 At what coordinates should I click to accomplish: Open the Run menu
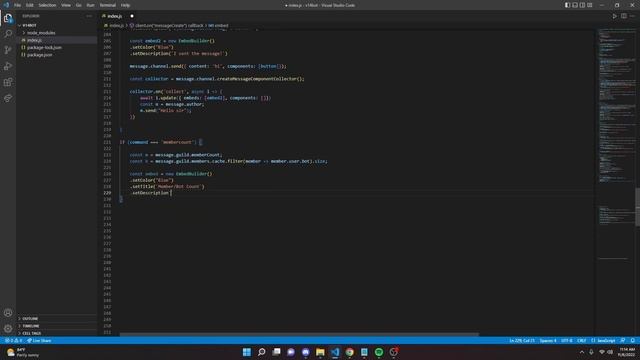pos(90,5)
